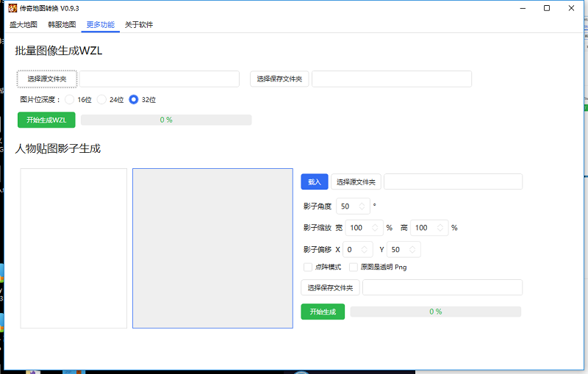Adjust the 影子角度 stepper arrows
Viewport: 588px width, 374px height.
362,206
